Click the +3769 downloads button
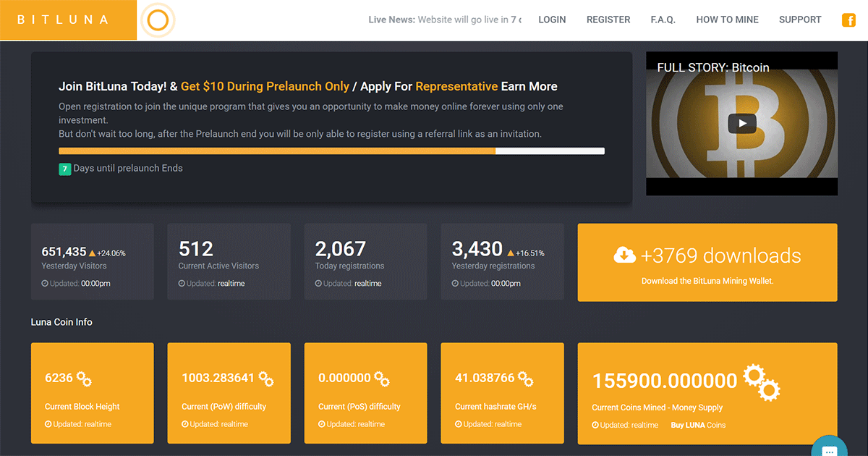 707,262
